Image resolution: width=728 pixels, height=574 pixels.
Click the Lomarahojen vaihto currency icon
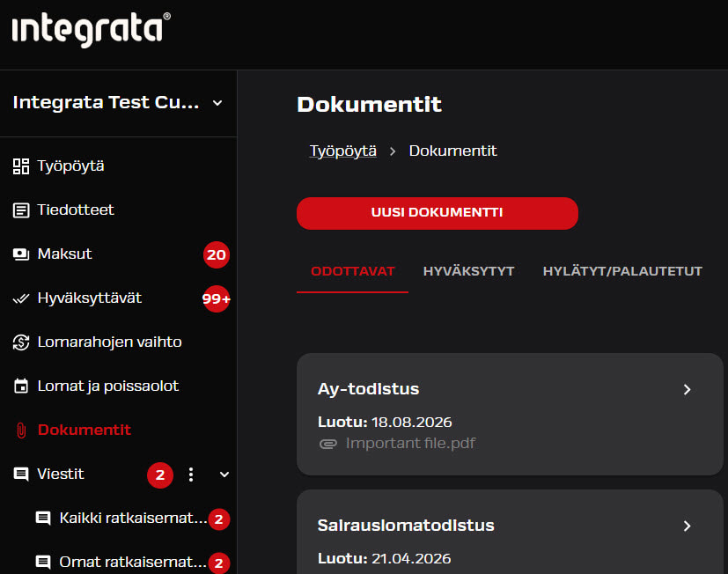[21, 342]
